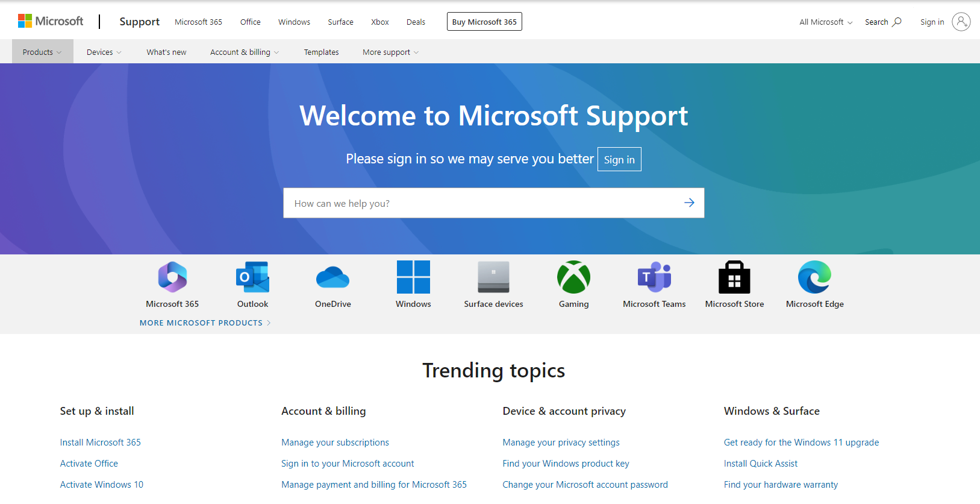980x504 pixels.
Task: Select the Outlook product icon
Action: click(x=252, y=277)
